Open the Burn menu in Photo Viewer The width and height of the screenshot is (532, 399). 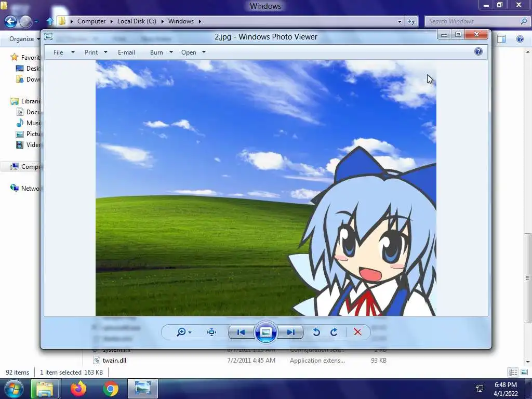click(x=156, y=52)
